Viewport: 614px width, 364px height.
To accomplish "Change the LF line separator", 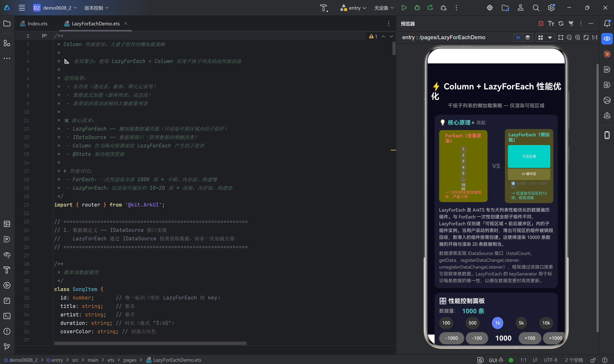I will [535, 360].
